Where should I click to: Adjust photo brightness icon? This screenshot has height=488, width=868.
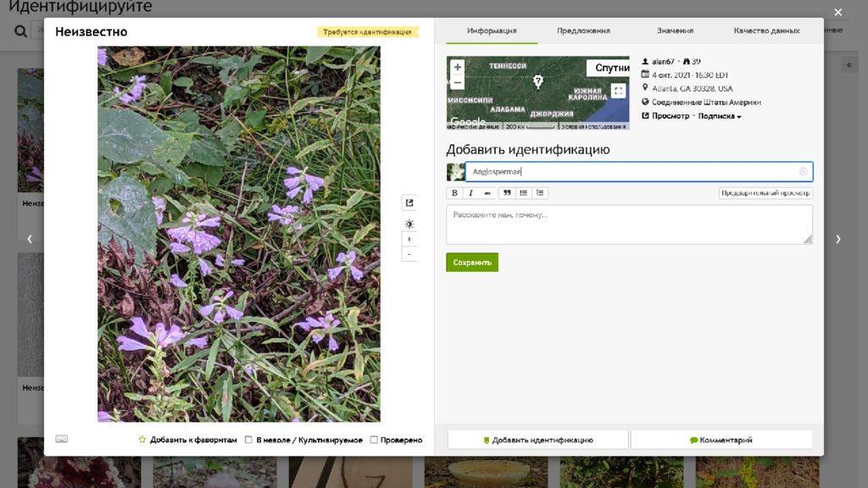[x=409, y=224]
